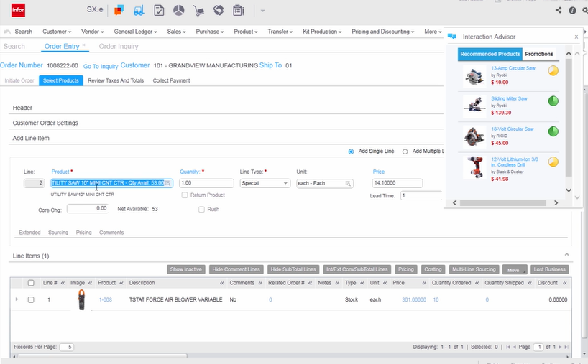Switch to the Review Taxes And Totals tab
Viewport: 588px width, 364px height.
pyautogui.click(x=116, y=80)
